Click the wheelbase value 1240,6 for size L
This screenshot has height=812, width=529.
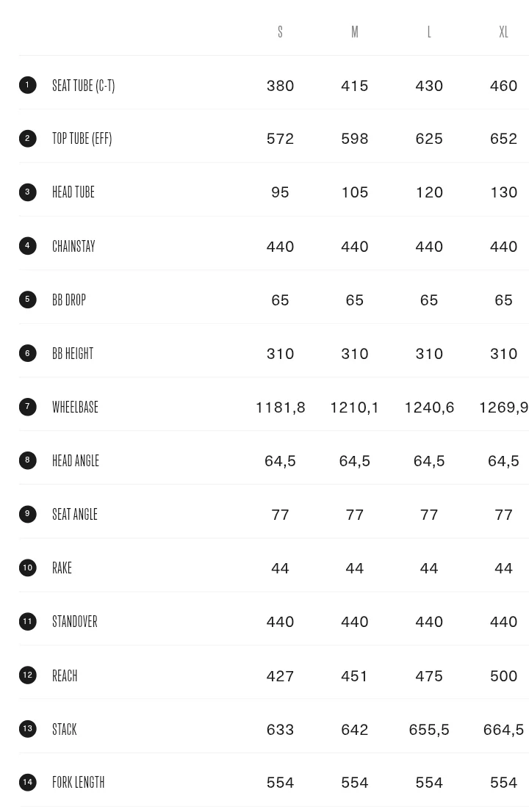point(429,407)
